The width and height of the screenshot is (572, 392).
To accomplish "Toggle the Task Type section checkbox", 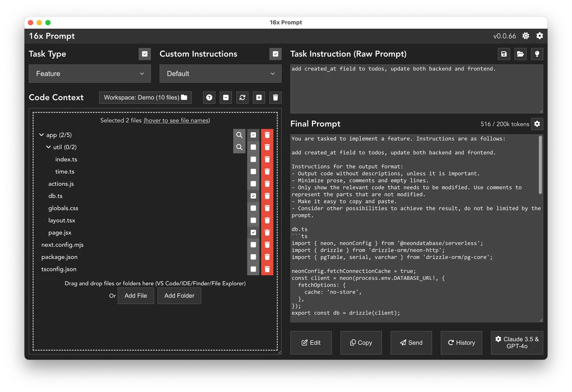I will click(145, 54).
